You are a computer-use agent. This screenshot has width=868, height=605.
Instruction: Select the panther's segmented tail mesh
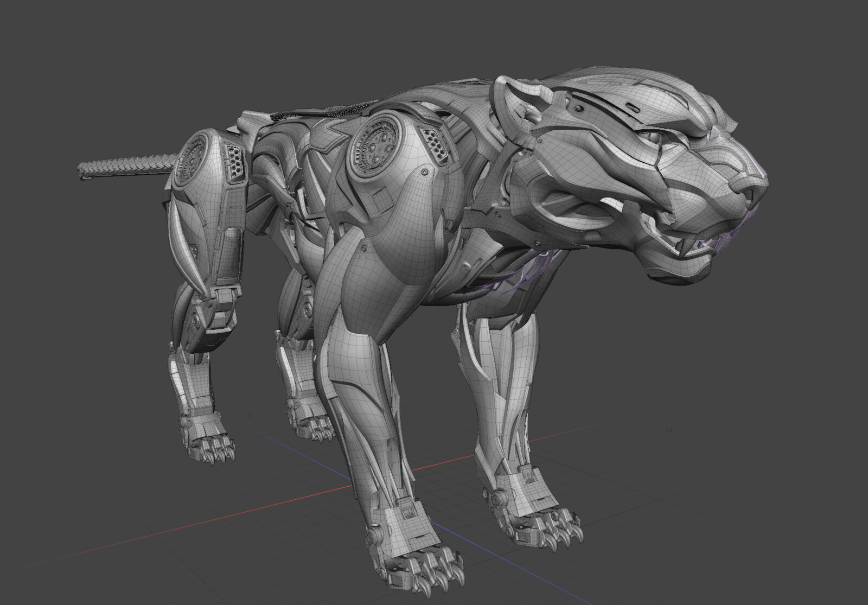[128, 165]
